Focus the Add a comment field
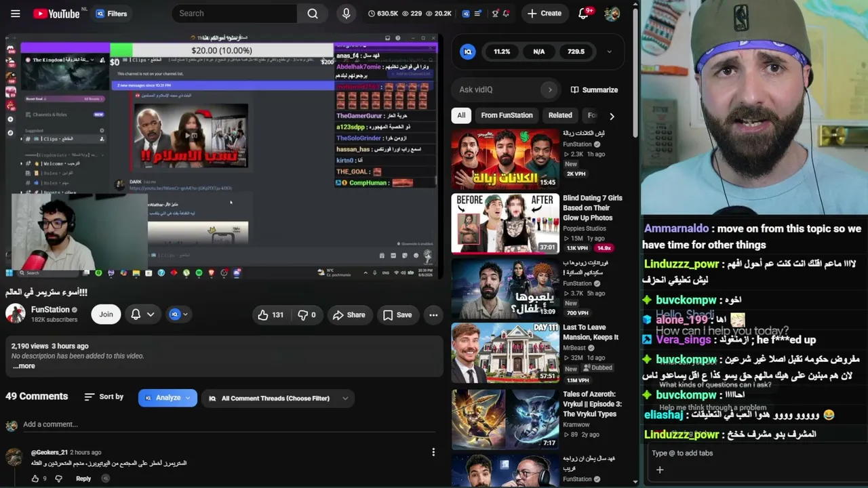Screen dimensions: 868x488 coord(231,424)
